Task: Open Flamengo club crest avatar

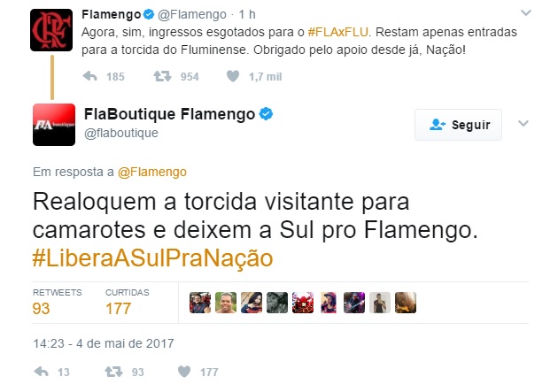Action: click(51, 30)
